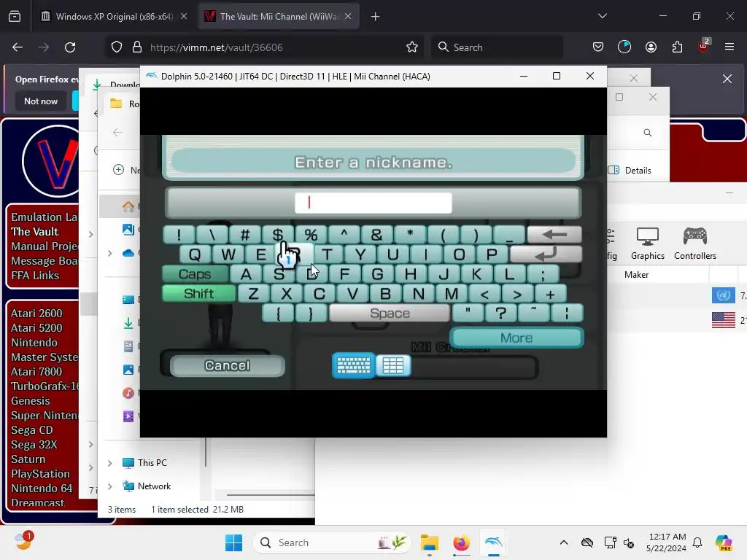The image size is (747, 560).
Task: Open Firefox account icon
Action: tap(651, 47)
